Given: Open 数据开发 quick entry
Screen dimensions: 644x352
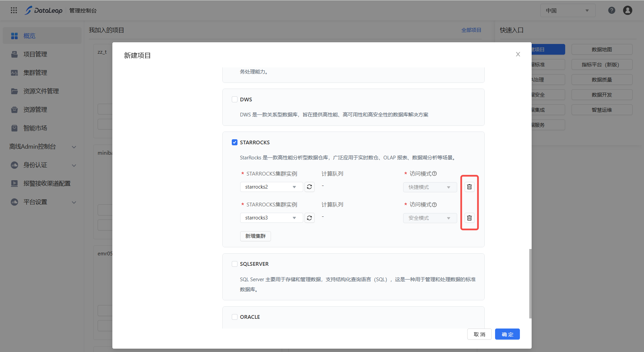Looking at the screenshot, I should point(602,95).
